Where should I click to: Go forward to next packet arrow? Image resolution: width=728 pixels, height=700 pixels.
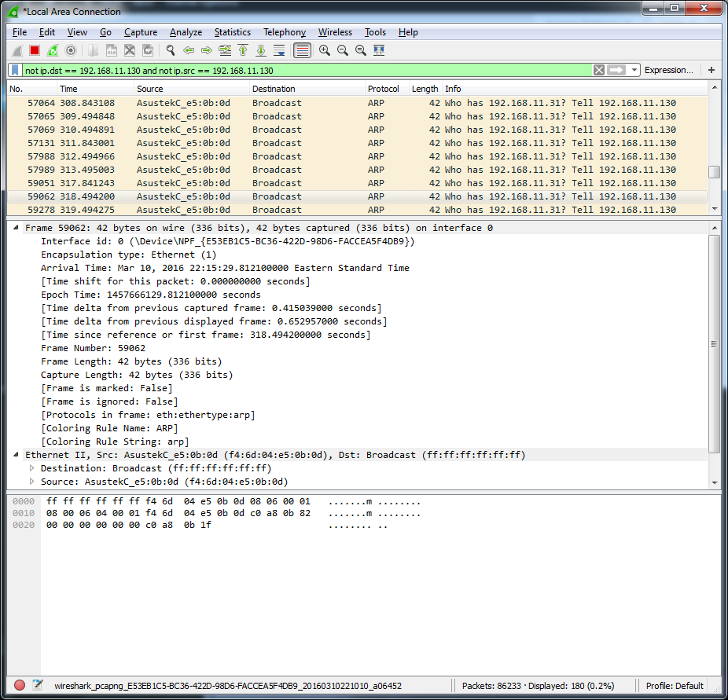coord(207,50)
